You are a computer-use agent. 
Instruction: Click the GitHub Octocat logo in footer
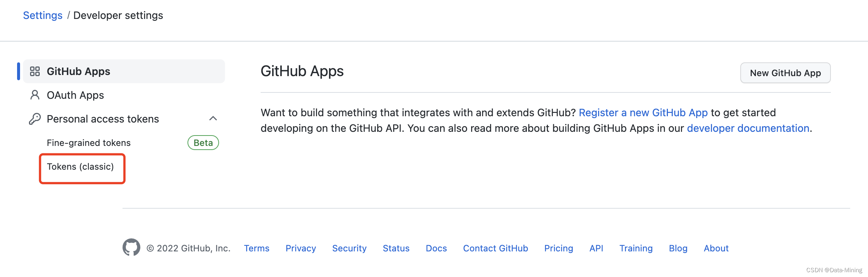click(x=131, y=247)
